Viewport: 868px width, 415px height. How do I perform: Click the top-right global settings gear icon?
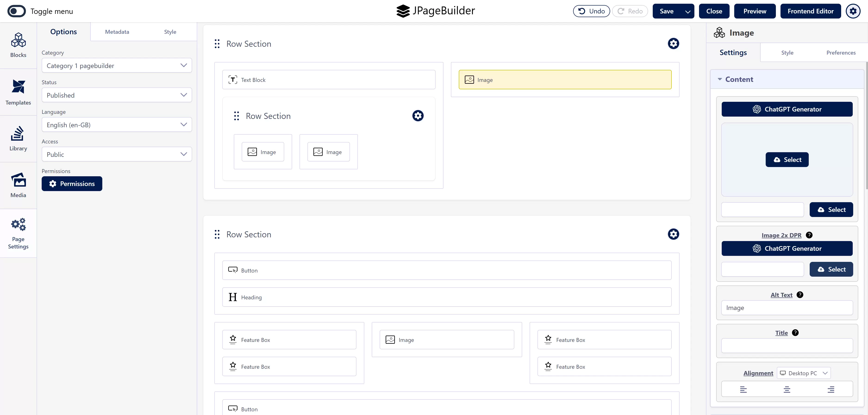click(853, 11)
